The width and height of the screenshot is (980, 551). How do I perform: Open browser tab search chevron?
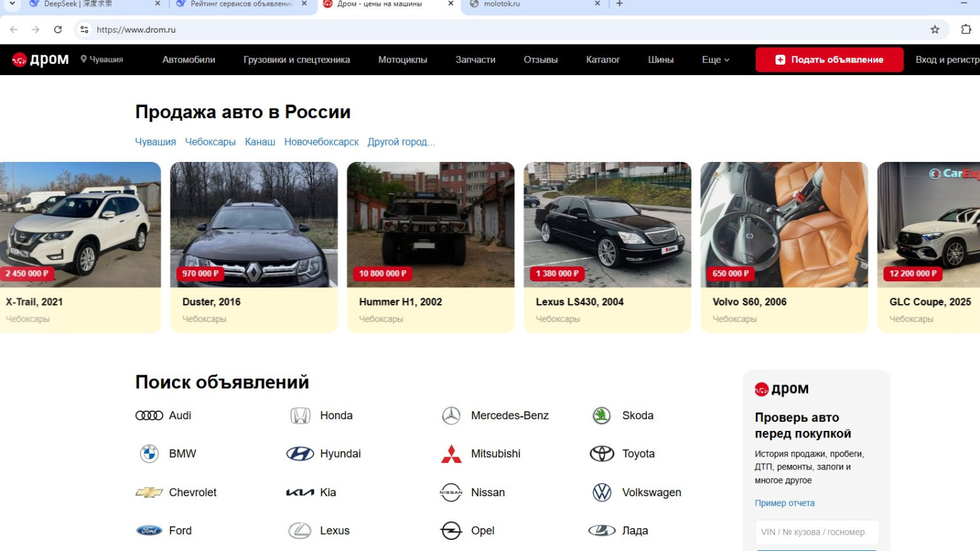(12, 4)
